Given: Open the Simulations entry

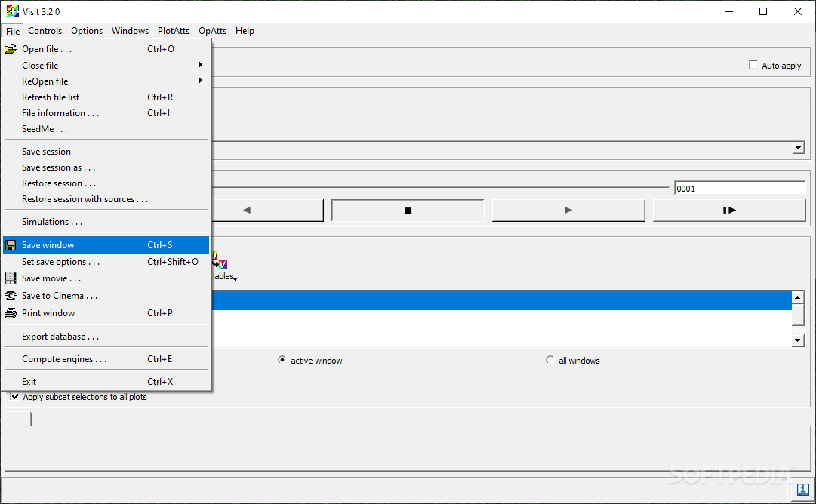Looking at the screenshot, I should coord(106,222).
